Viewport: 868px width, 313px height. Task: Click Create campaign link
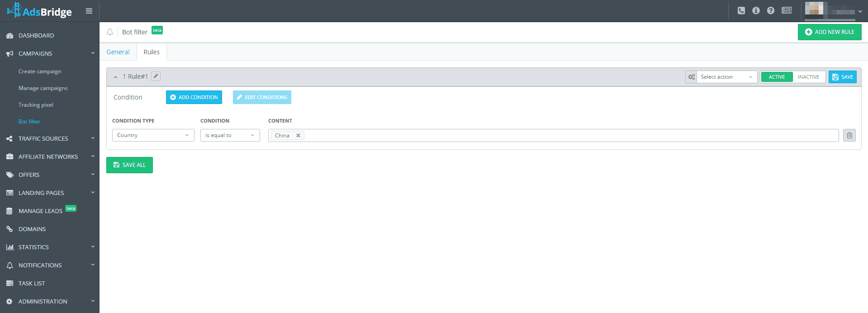(x=40, y=71)
